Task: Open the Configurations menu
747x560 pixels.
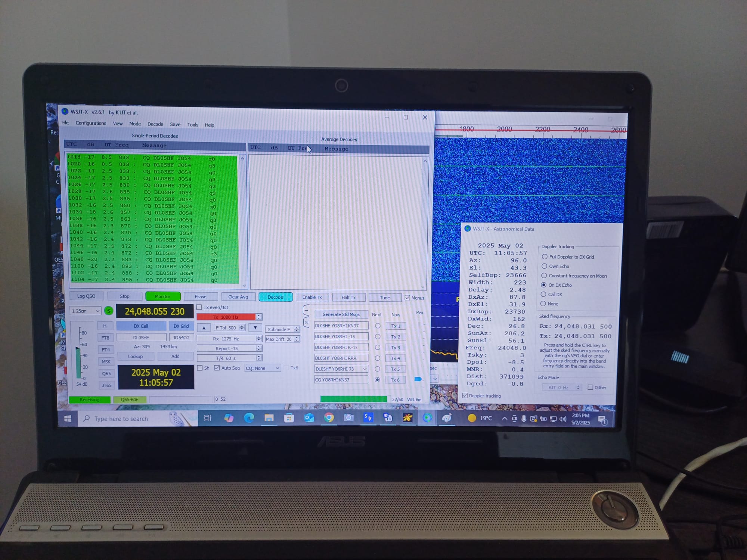Action: tap(91, 123)
